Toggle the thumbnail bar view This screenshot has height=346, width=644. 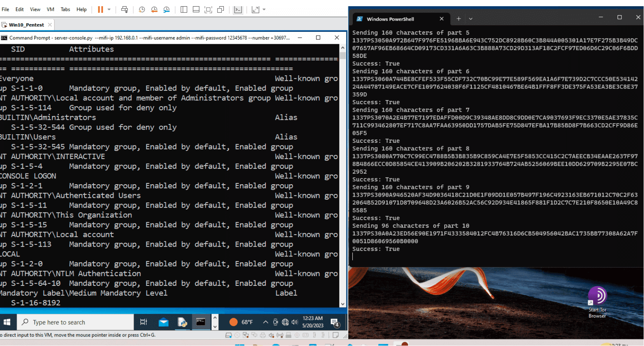pyautogui.click(x=196, y=9)
